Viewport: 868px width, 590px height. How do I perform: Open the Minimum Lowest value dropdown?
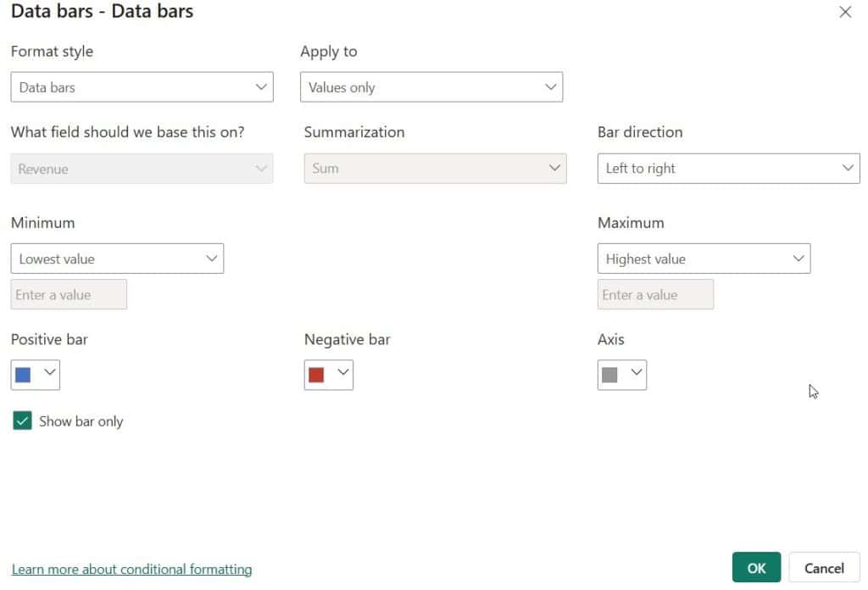[x=117, y=259]
